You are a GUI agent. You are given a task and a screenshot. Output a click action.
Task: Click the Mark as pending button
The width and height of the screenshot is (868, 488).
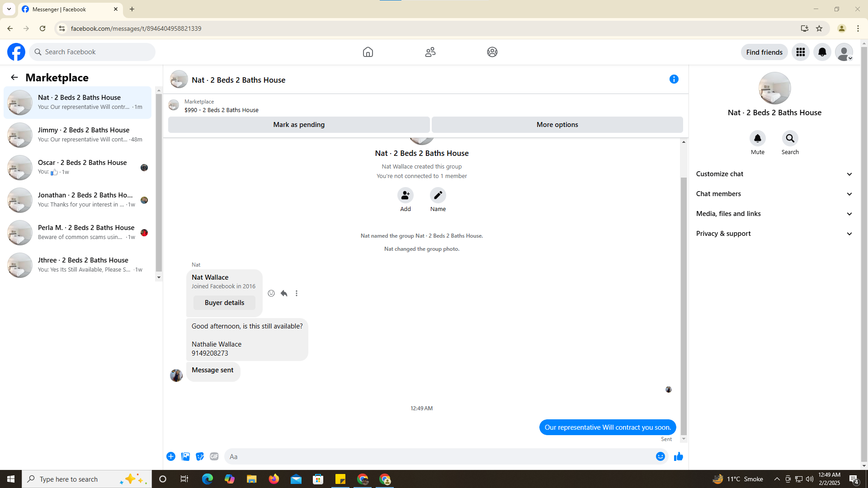click(298, 125)
